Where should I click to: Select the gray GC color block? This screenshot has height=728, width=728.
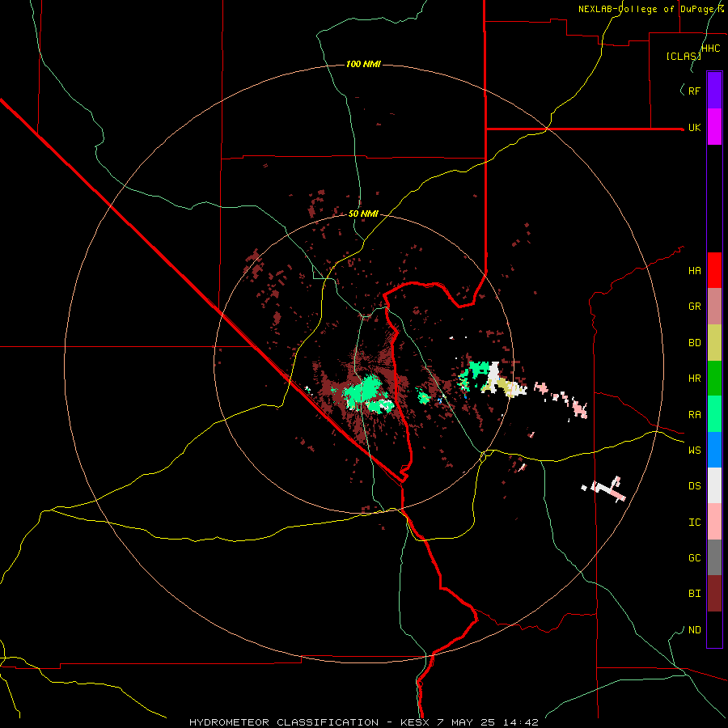[x=714, y=557]
